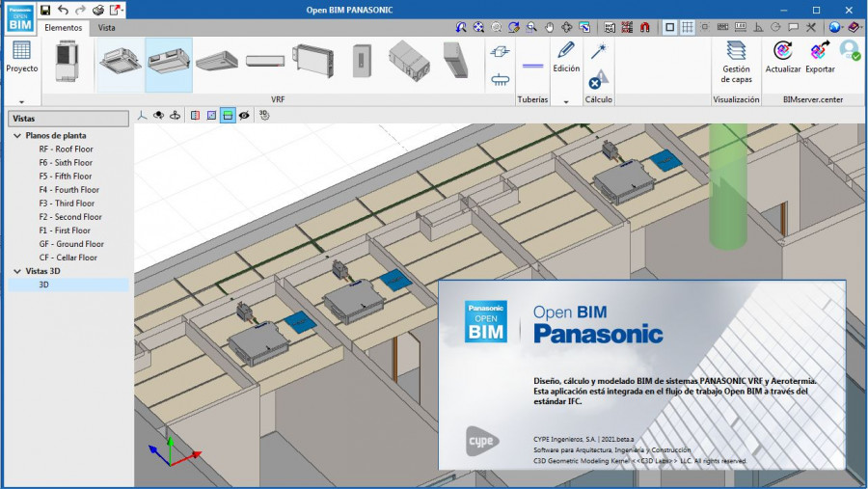868x489 pixels.
Task: Open the globe dropdown menu
Action: click(x=836, y=27)
